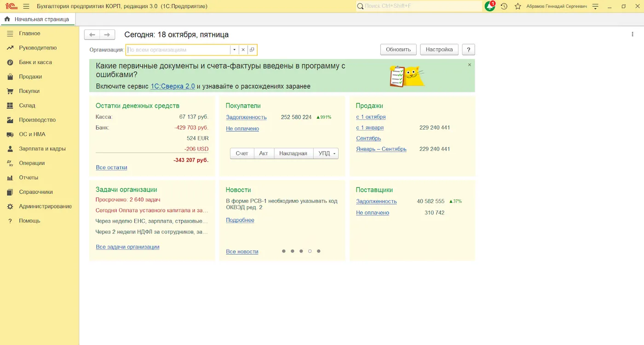Screen dimensions: 644x345
Task: Click the favorites star icon
Action: coord(518,6)
